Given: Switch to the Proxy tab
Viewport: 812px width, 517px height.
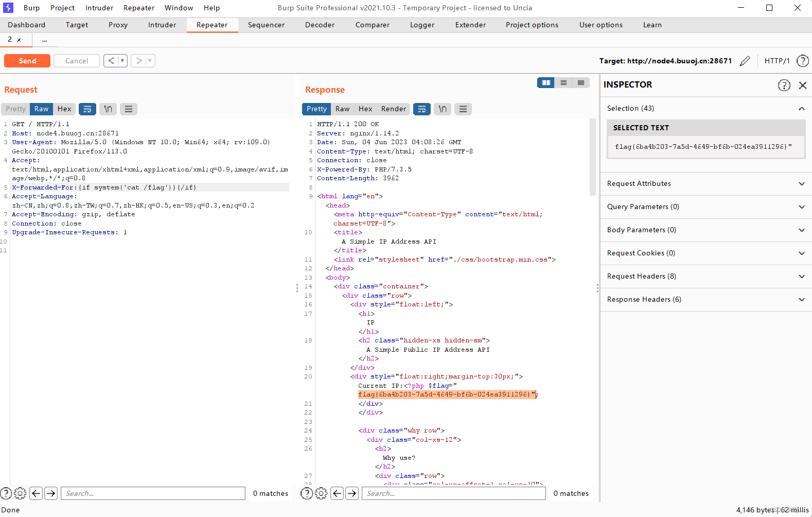Looking at the screenshot, I should point(118,25).
